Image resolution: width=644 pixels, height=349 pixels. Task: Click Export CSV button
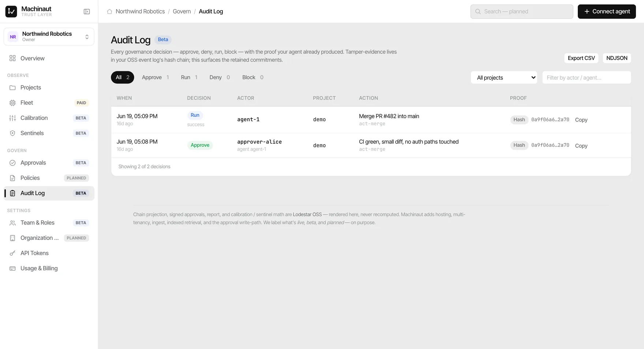point(581,58)
